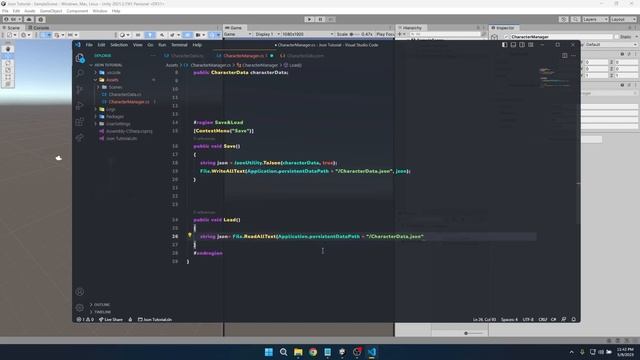Open Unity Component menu
The width and height of the screenshot is (640, 360).
pyautogui.click(x=77, y=11)
